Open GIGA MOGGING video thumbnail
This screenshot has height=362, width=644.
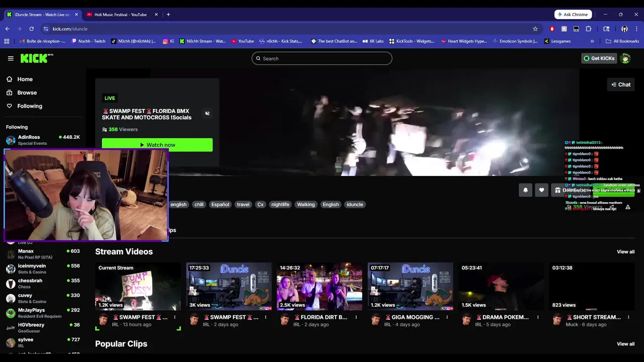point(411,287)
